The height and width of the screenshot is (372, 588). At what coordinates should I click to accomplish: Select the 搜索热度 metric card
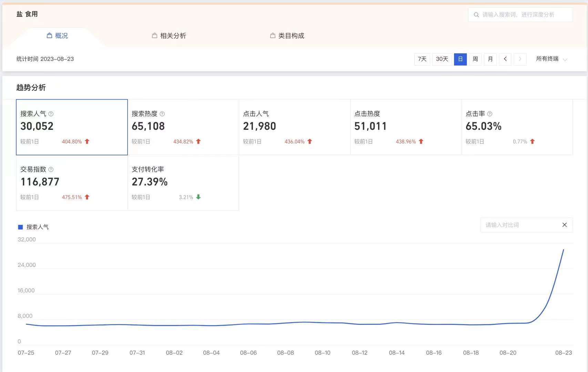tap(183, 127)
